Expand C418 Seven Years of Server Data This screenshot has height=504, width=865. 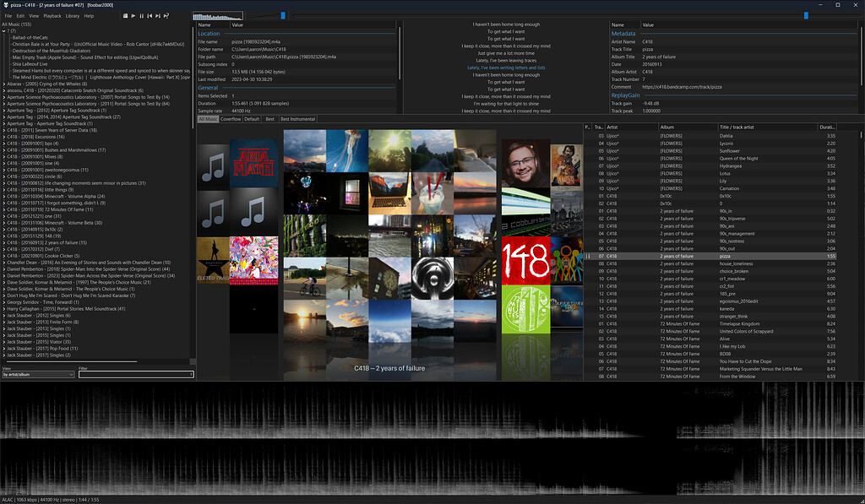(x=4, y=130)
